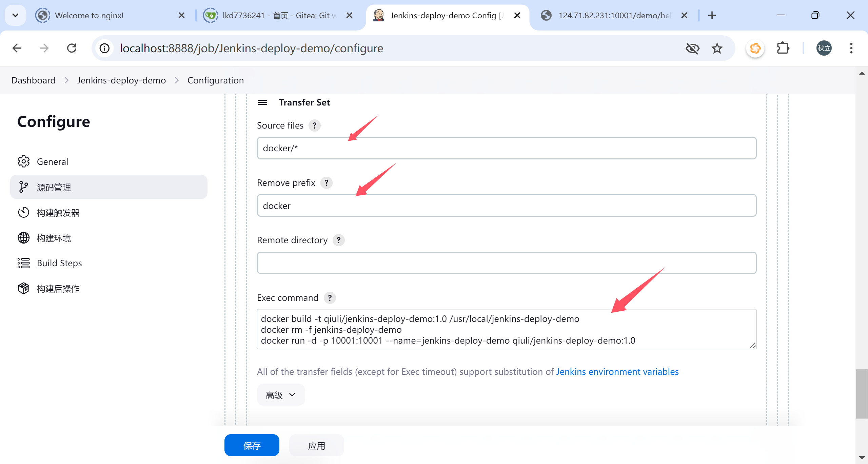The width and height of the screenshot is (868, 464).
Task: Click the Exec command help icon
Action: [330, 298]
